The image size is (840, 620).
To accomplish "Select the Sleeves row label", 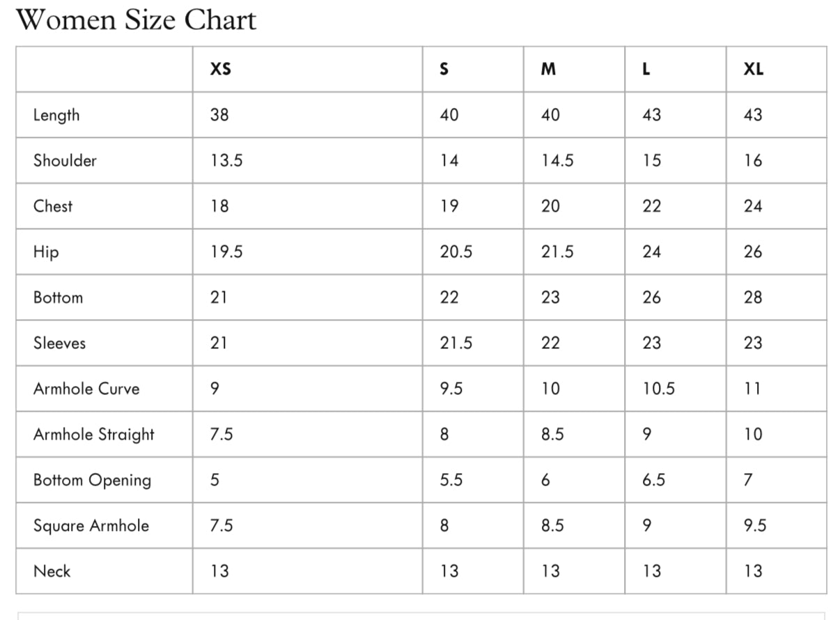I will [x=59, y=343].
